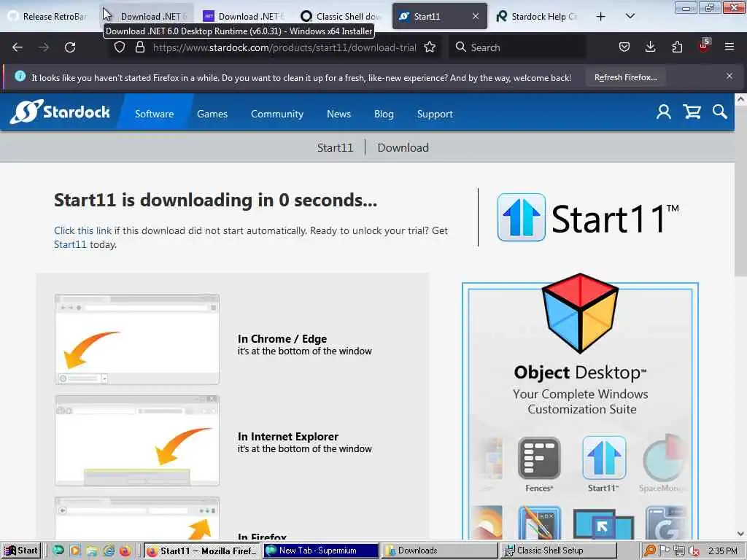Switch to the Classic Shell download tab

click(x=341, y=17)
